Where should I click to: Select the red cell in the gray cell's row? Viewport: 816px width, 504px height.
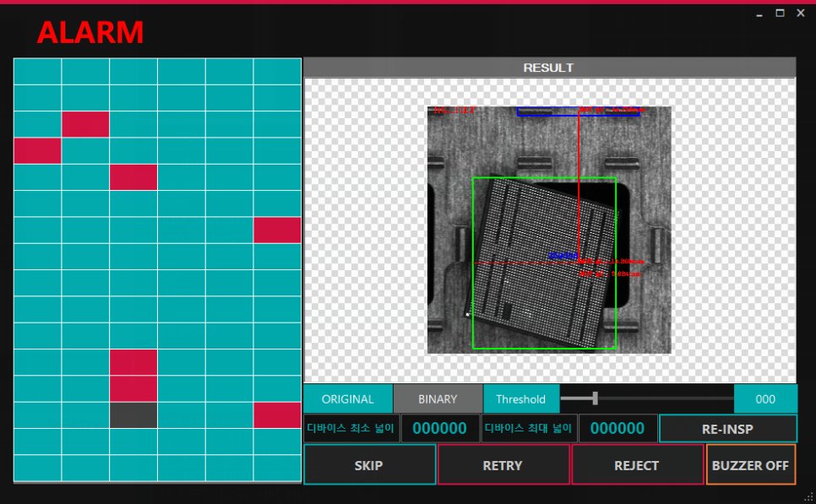click(x=277, y=415)
